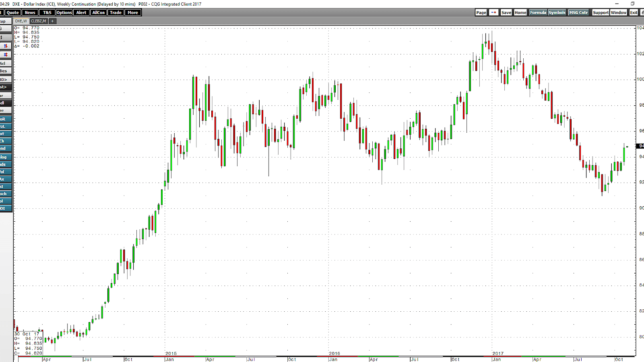
Task: Click the 2017 year label on axis
Action: 498,354
